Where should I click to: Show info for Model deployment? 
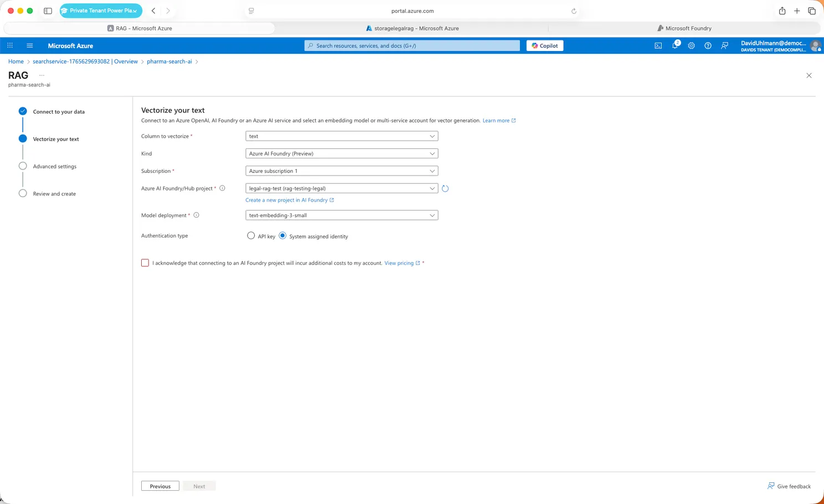[196, 215]
